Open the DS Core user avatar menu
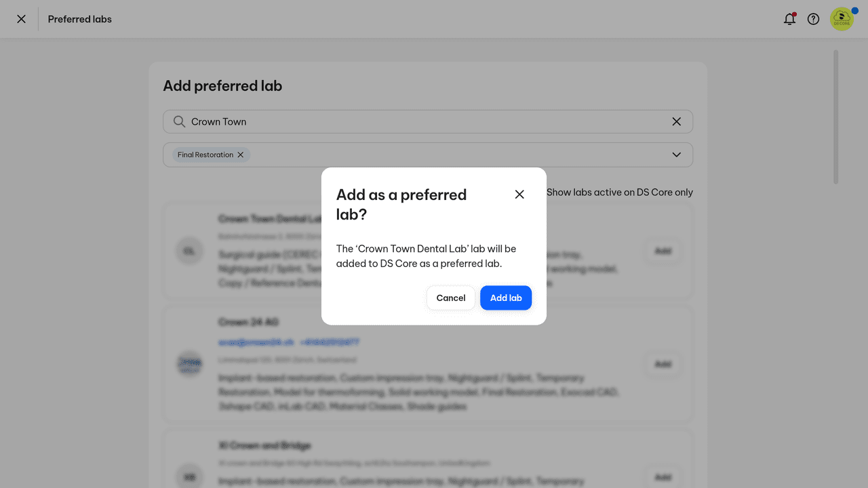This screenshot has width=868, height=488. point(842,19)
